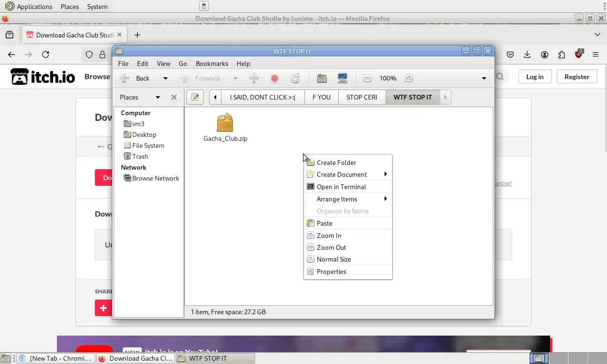Go to the 'F YOU' path button
Screen dimensions: 607x364
(x=322, y=97)
